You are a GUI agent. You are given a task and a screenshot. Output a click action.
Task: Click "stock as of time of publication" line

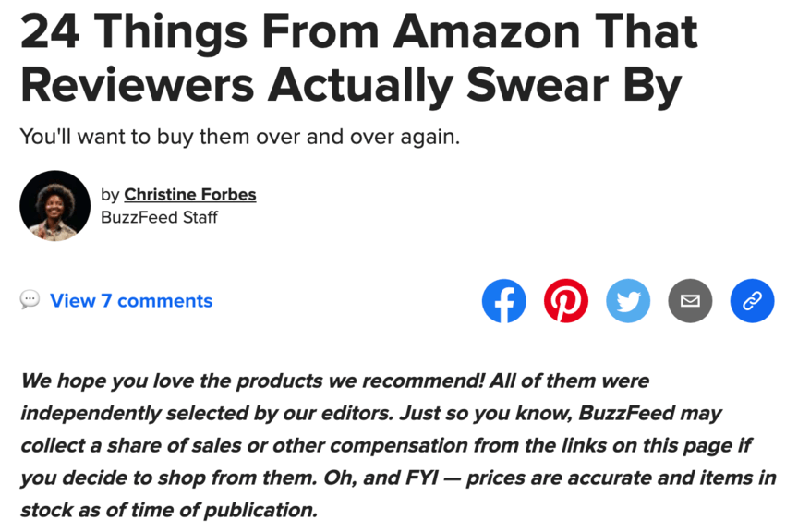pyautogui.click(x=168, y=509)
